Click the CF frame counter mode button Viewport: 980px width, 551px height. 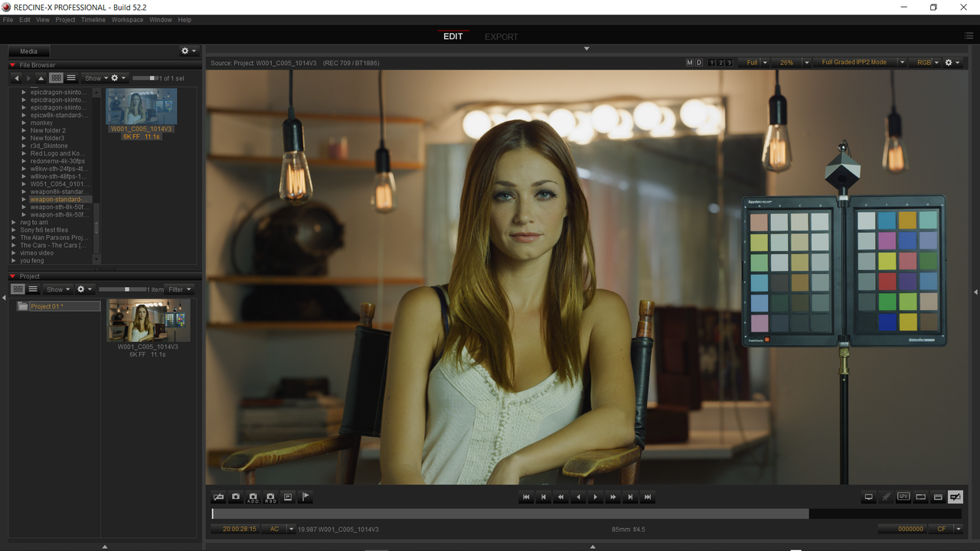pos(941,529)
